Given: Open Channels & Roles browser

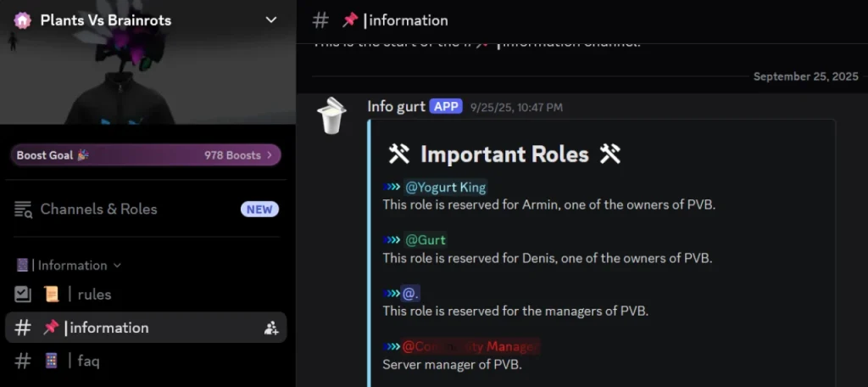Looking at the screenshot, I should [146, 209].
